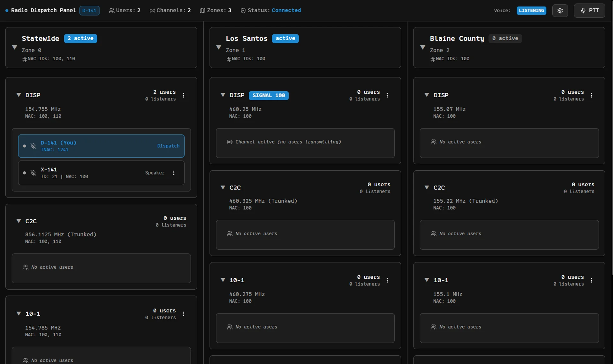Open the settings gear in header

[x=560, y=11]
